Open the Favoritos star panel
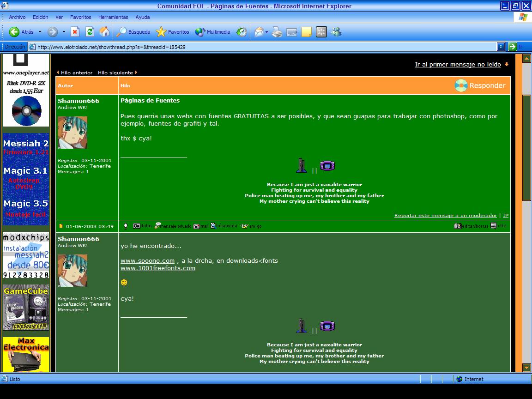532x399 pixels. point(172,32)
